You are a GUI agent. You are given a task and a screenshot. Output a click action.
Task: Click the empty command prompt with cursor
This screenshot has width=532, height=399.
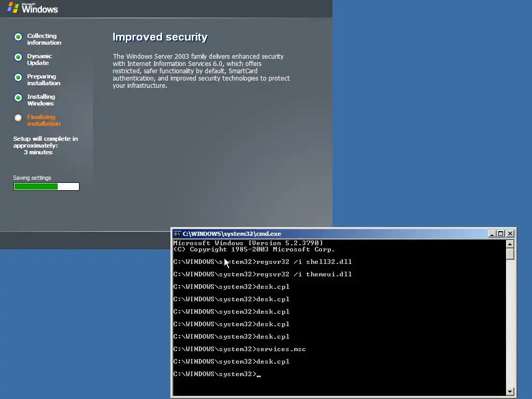click(x=217, y=374)
